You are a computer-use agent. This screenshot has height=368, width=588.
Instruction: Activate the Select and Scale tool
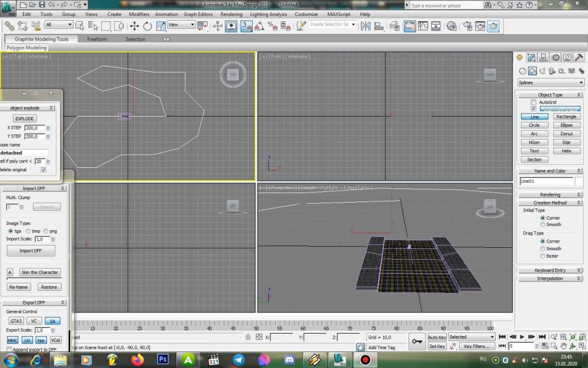pyautogui.click(x=161, y=26)
